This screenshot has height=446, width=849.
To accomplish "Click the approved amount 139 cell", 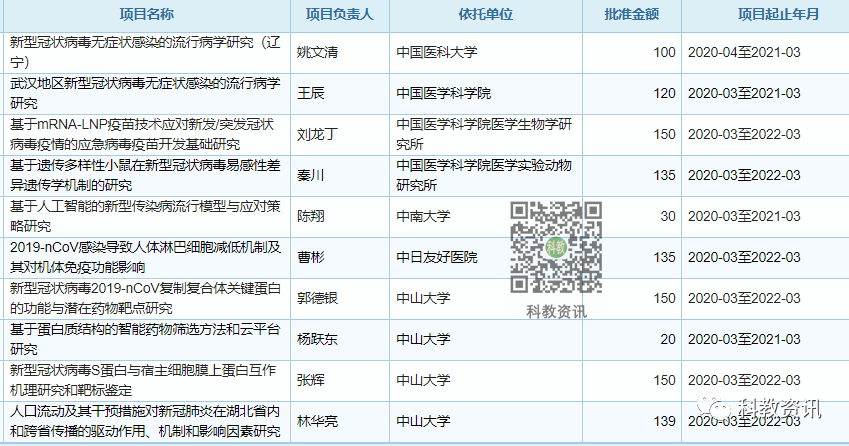I will pos(663,421).
